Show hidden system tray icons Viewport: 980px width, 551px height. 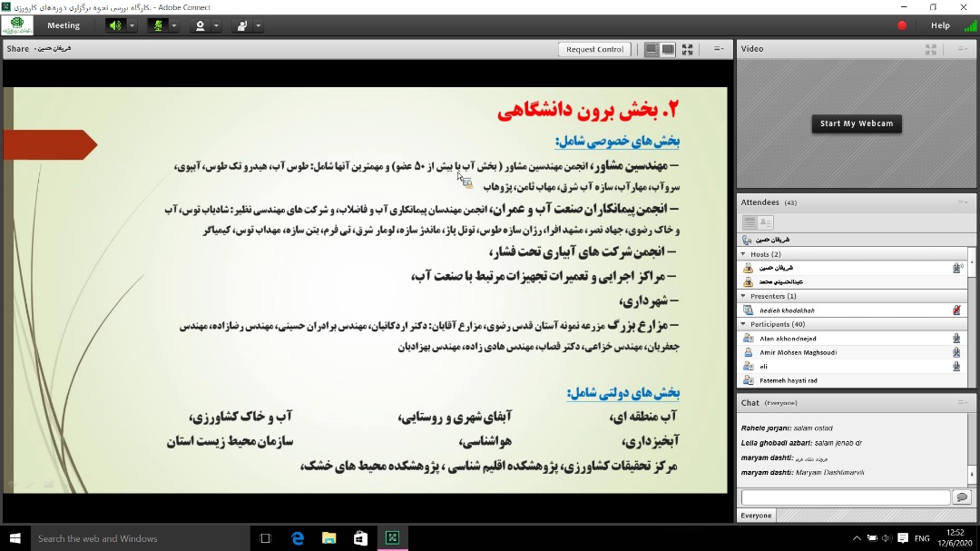point(857,538)
